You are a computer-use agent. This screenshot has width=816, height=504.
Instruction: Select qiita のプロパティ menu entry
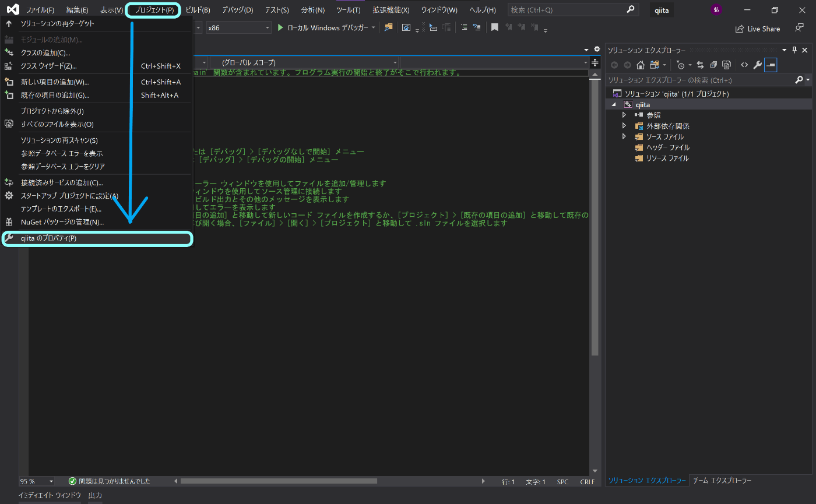(49, 238)
